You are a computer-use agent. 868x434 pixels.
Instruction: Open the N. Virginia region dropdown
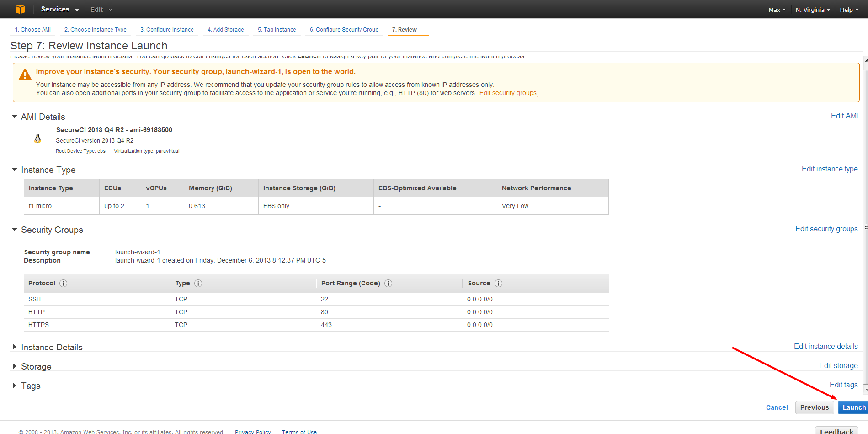813,10
